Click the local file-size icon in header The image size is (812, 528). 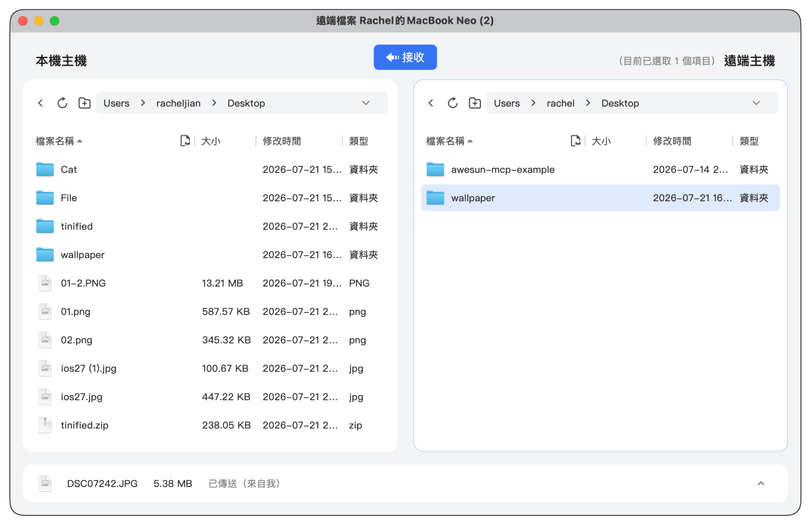coord(185,141)
